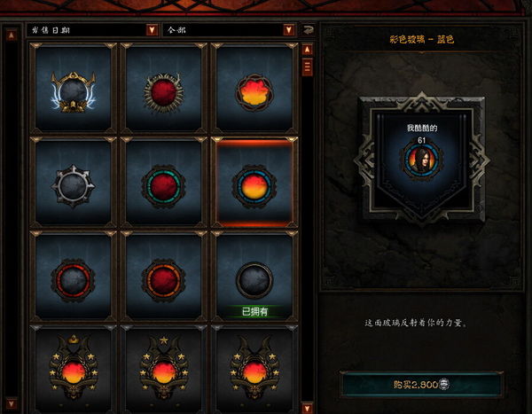Viewport: 532px width, 414px height.
Task: Click the reset filter arrow button
Action: click(308, 30)
